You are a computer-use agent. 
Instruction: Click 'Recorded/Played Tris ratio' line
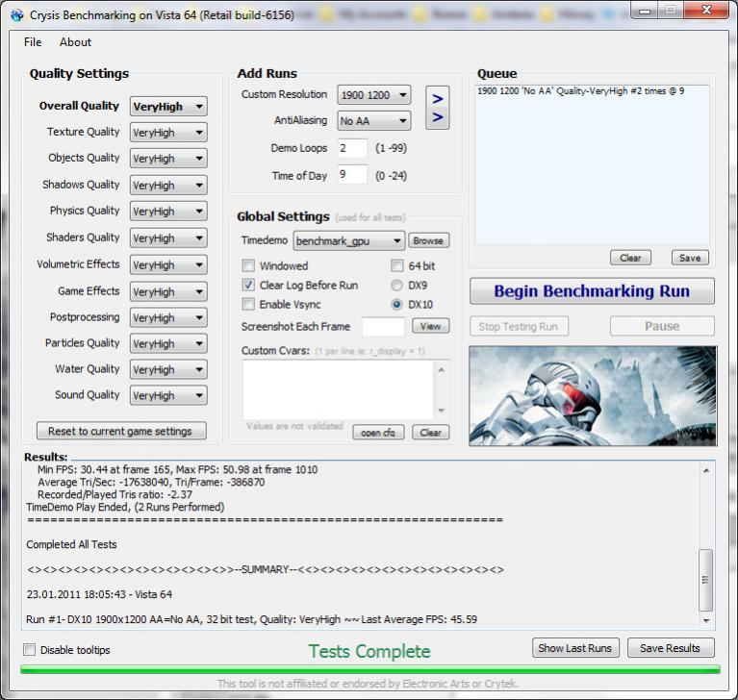tap(115, 494)
